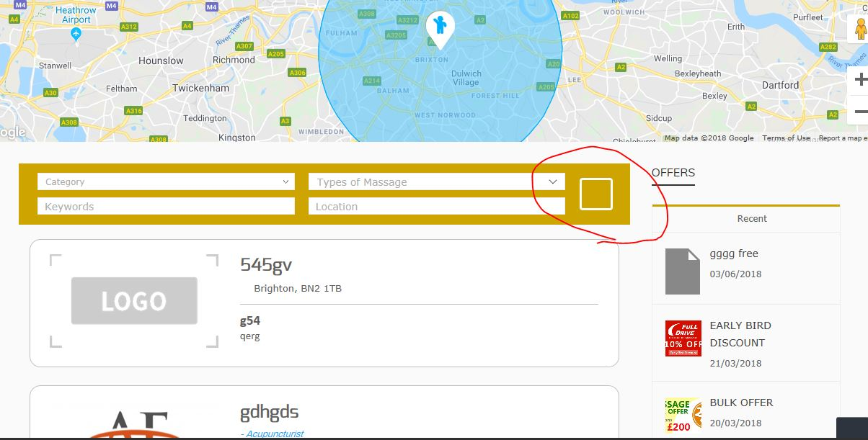The image size is (868, 440).
Task: Click the LOGO placeholder image
Action: [134, 300]
